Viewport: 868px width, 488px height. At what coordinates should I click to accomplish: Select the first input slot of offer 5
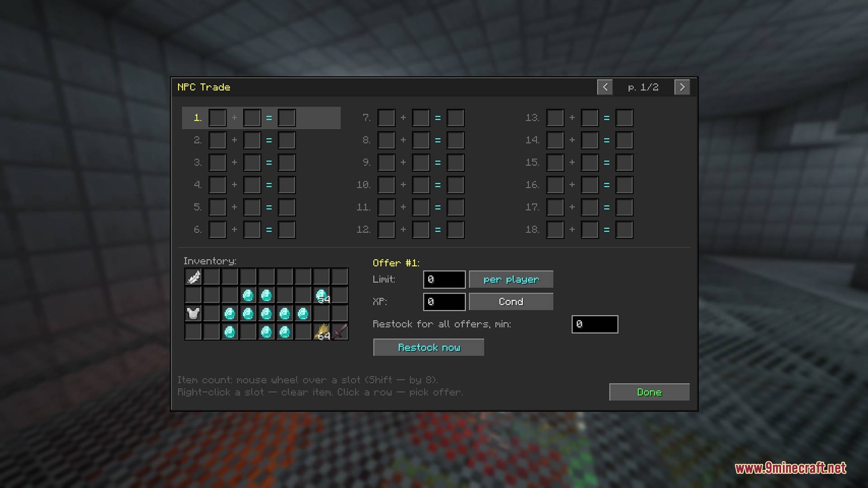(217, 207)
